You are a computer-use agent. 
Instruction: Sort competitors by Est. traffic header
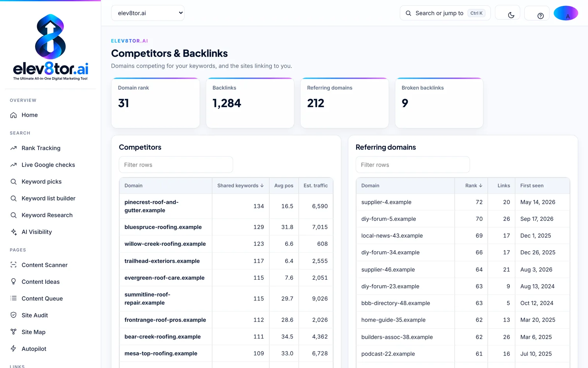(316, 186)
